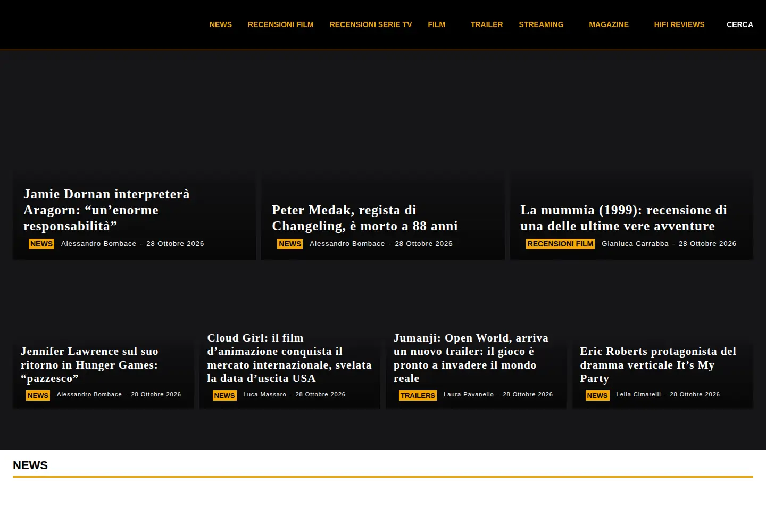This screenshot has height=532, width=766.
Task: Open La mummia (1999) recensione headline
Action: (623, 218)
